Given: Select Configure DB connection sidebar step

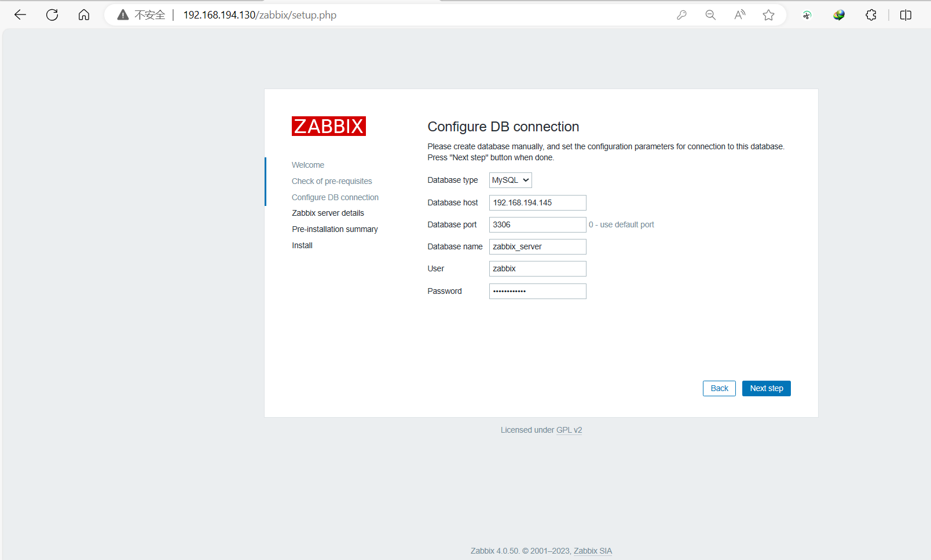Looking at the screenshot, I should (x=335, y=197).
